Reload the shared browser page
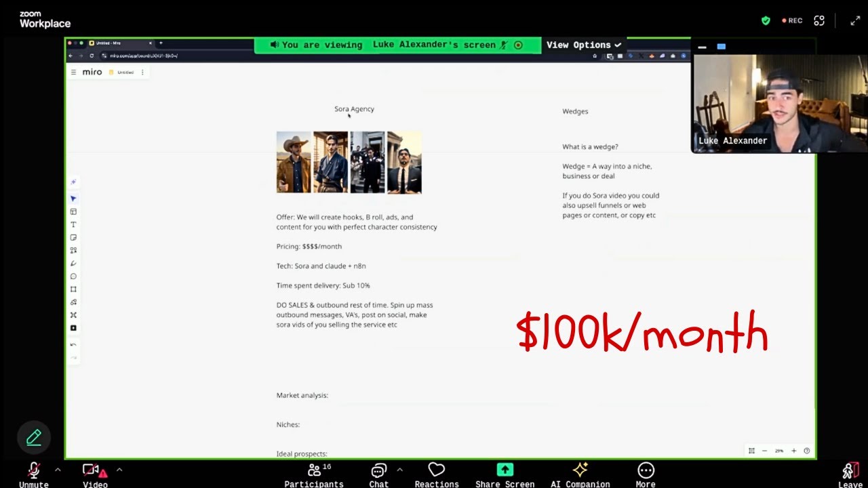 pyautogui.click(x=92, y=56)
